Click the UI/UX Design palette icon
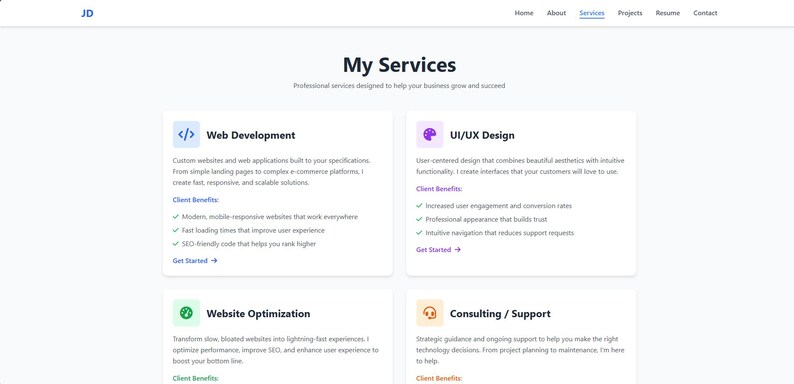This screenshot has width=794, height=384. (x=430, y=134)
